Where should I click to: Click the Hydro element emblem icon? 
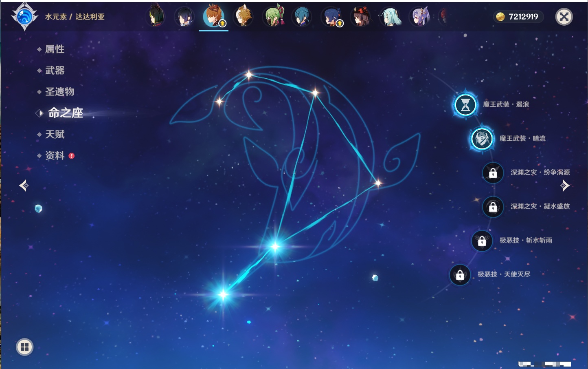[25, 16]
